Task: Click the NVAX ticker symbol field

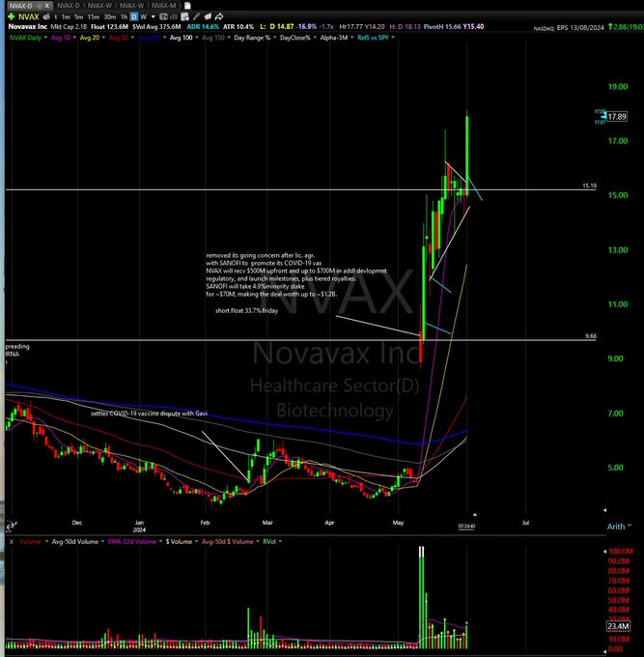Action: coord(28,16)
